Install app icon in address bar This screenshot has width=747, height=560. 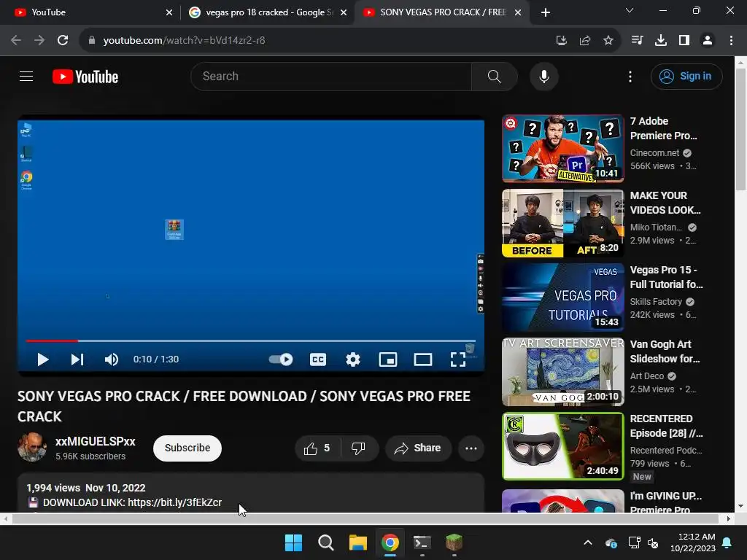pyautogui.click(x=561, y=41)
